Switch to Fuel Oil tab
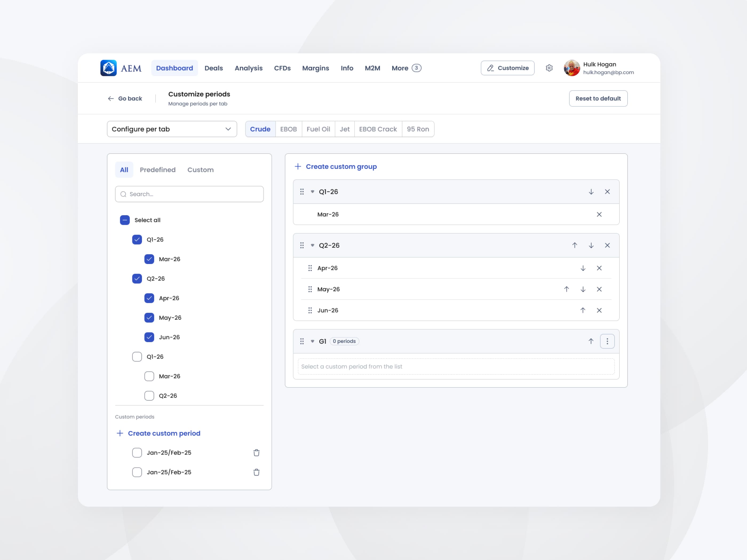Image resolution: width=747 pixels, height=560 pixels. pyautogui.click(x=318, y=129)
